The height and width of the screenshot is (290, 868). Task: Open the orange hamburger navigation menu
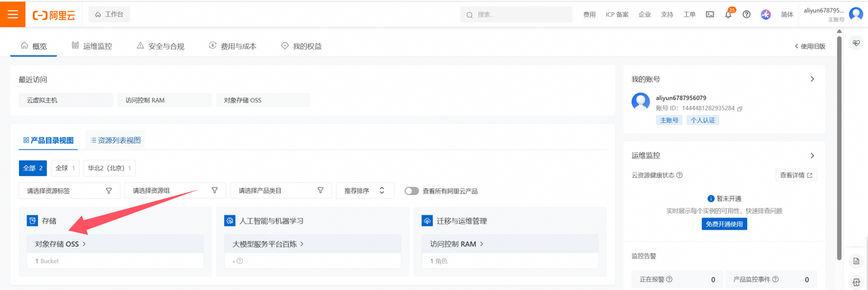point(12,14)
